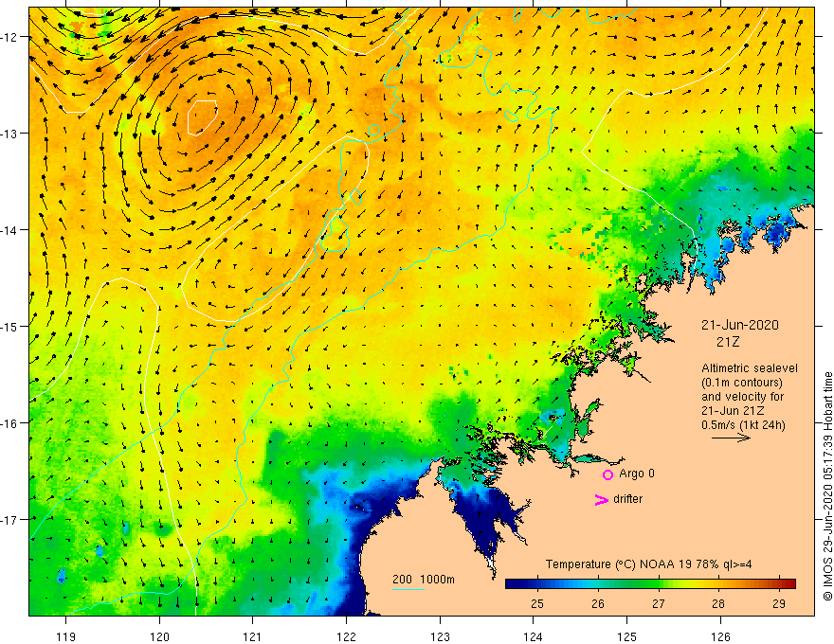Click the "-17" latitude axis label
The width and height of the screenshot is (834, 644).
pyautogui.click(x=9, y=520)
